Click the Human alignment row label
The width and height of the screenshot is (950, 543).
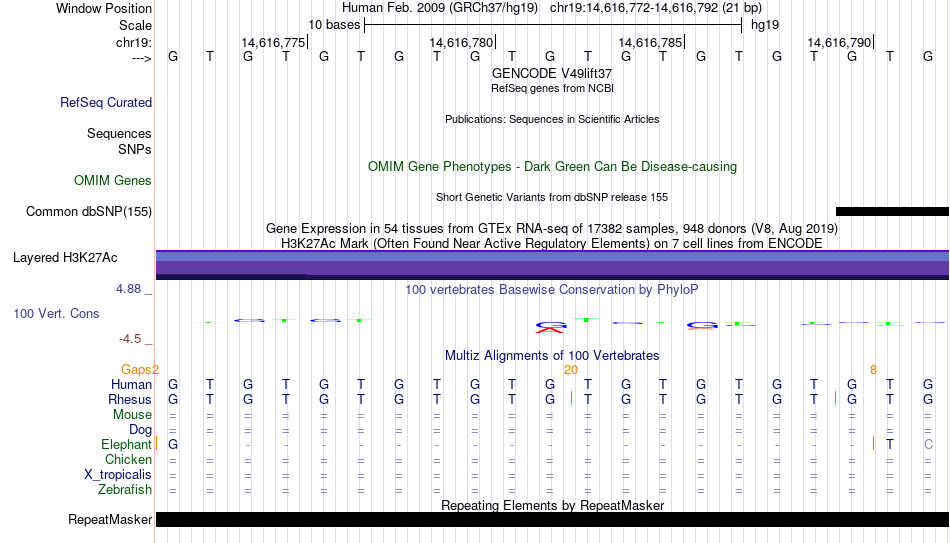point(131,385)
